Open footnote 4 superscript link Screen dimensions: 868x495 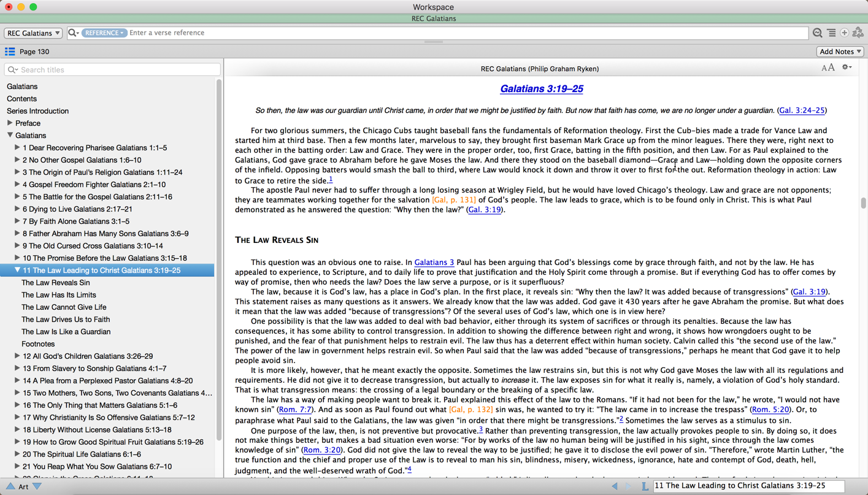[410, 469]
